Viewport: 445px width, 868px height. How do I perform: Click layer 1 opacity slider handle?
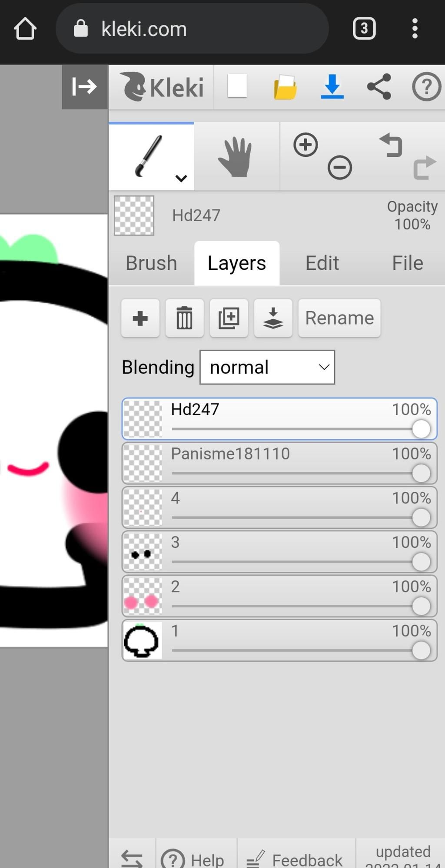(x=421, y=651)
